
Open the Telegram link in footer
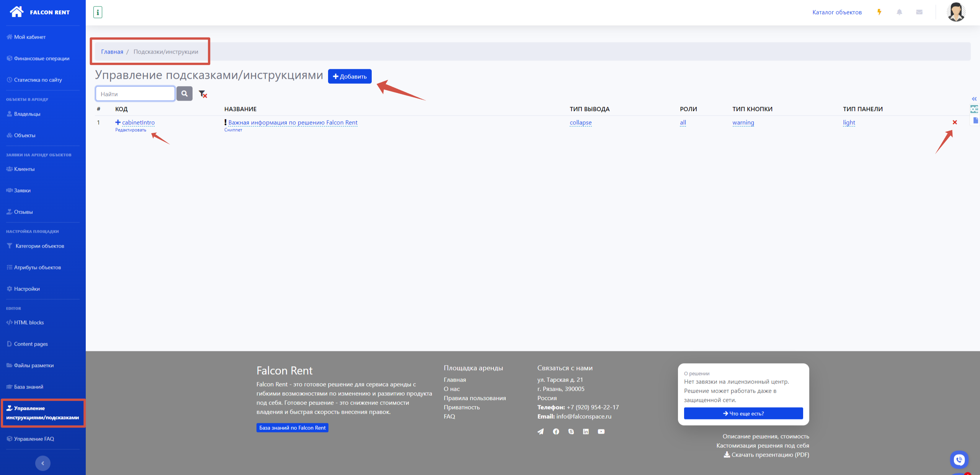click(541, 432)
